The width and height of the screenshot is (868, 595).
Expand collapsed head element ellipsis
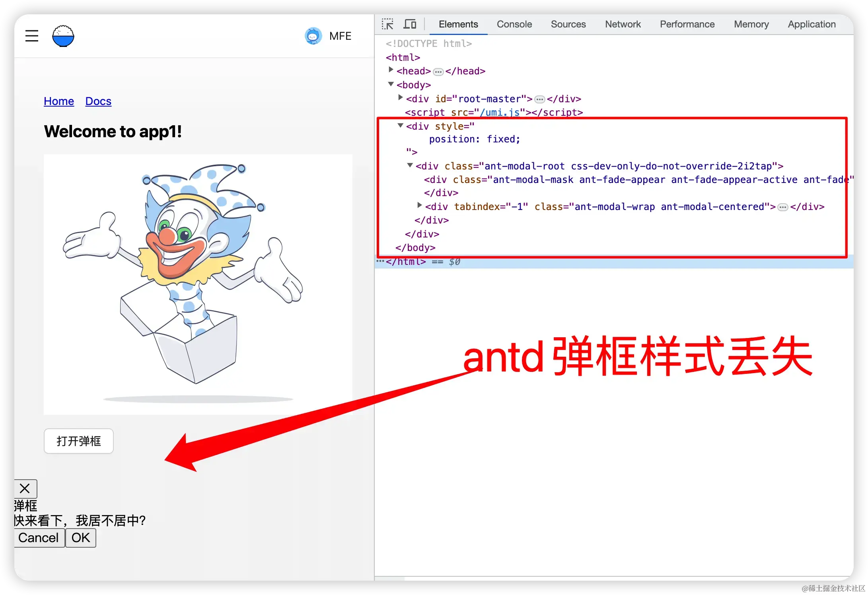(x=438, y=72)
